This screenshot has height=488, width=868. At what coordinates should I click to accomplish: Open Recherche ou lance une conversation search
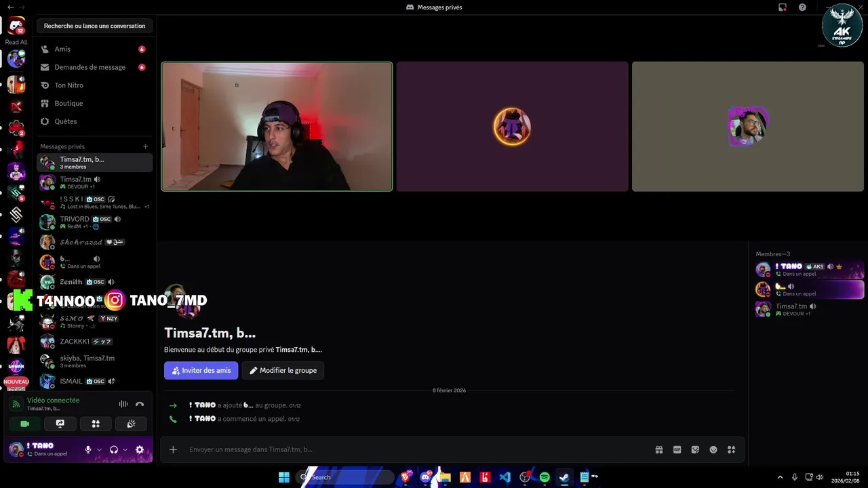(94, 26)
